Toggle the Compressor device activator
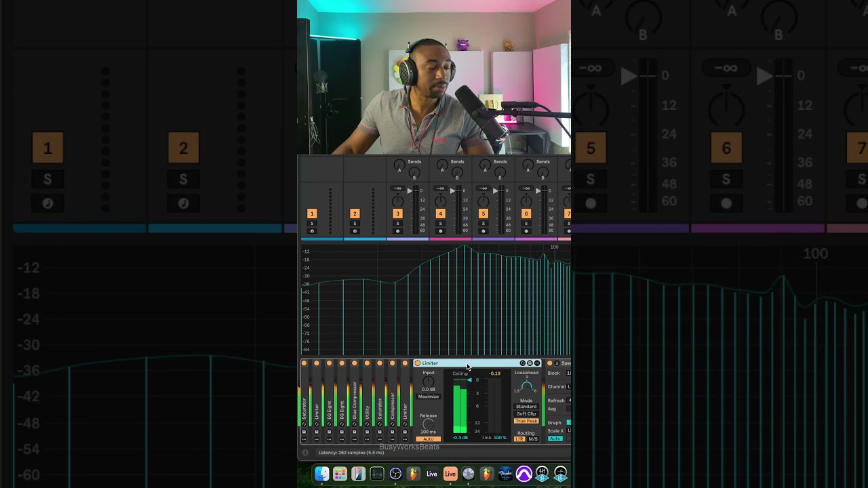The image size is (868, 488). pyautogui.click(x=393, y=363)
